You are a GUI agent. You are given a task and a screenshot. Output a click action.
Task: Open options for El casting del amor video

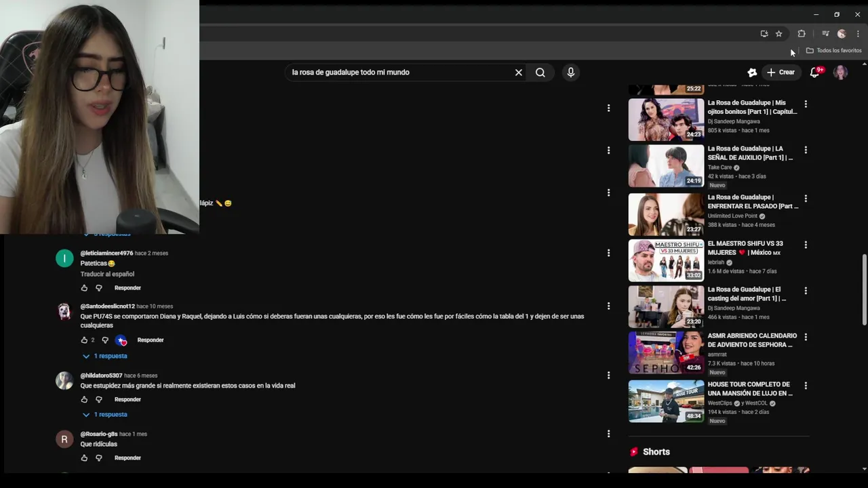click(806, 291)
